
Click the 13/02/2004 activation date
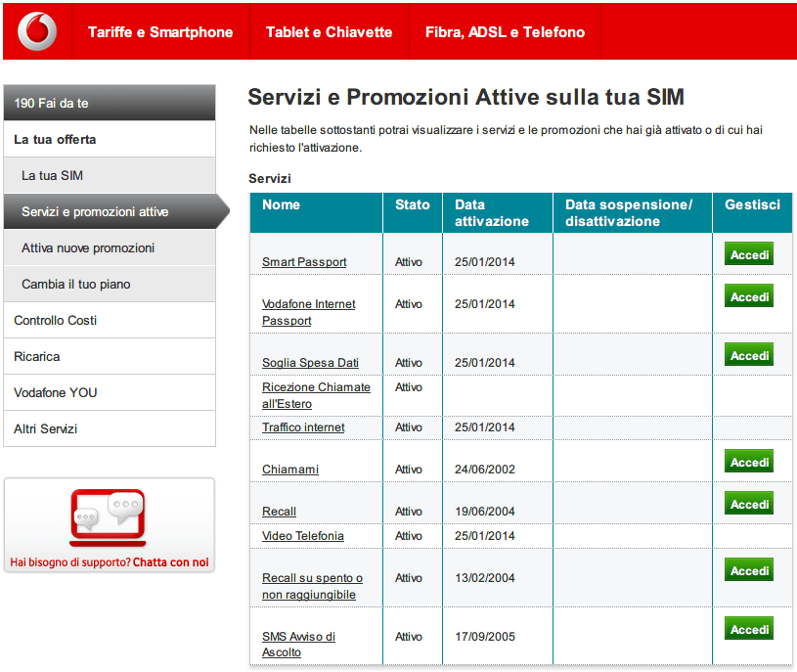pos(485,578)
